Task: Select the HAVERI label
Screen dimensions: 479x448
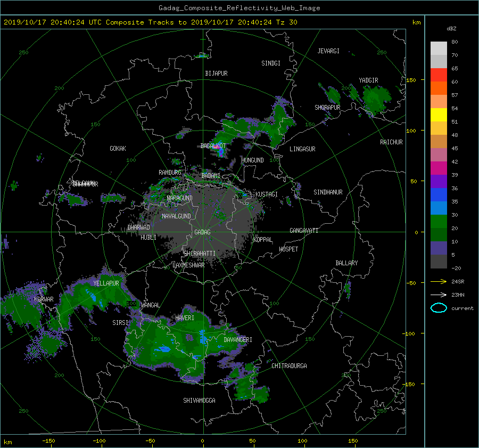Action: coord(185,318)
